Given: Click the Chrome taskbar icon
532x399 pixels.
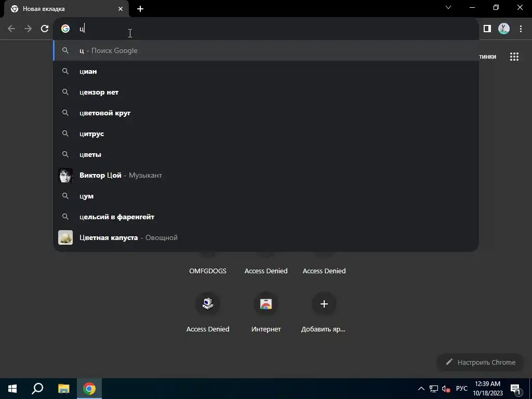Looking at the screenshot, I should (89, 389).
